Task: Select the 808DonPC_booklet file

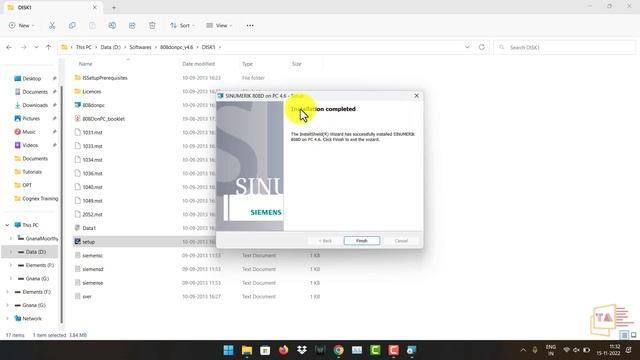Action: click(103, 119)
